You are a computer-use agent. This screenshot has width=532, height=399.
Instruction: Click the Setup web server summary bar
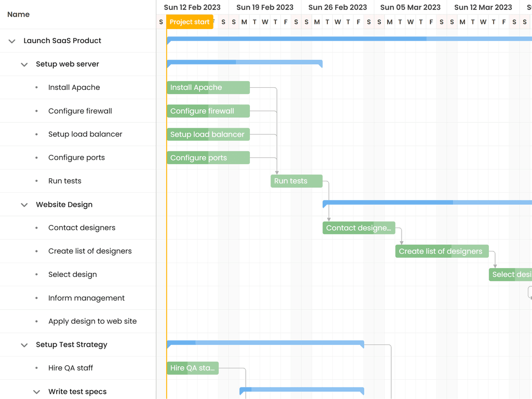click(x=244, y=63)
